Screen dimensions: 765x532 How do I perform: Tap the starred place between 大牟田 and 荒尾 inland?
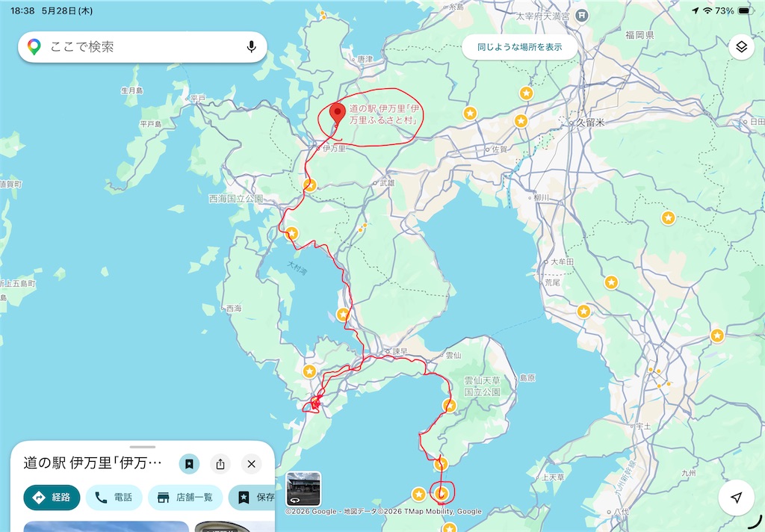(x=611, y=282)
